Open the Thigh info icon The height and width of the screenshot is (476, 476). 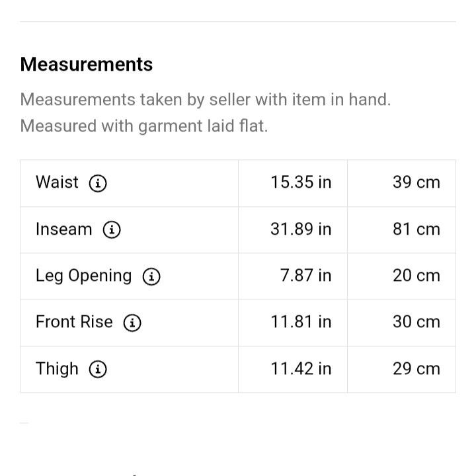click(98, 369)
